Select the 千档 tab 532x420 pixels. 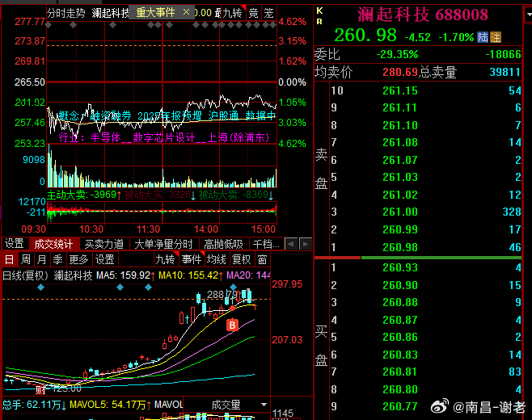tap(266, 244)
